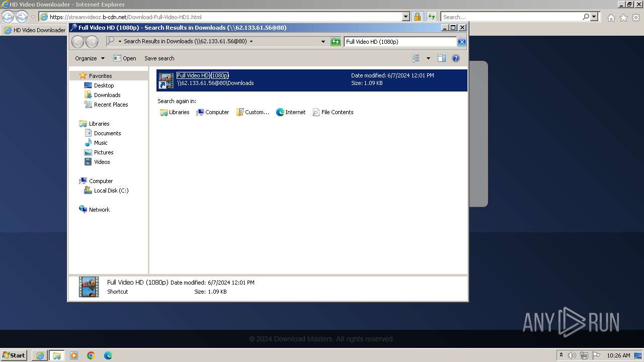
Task: Click the Explorer Forward button
Action: (92, 42)
